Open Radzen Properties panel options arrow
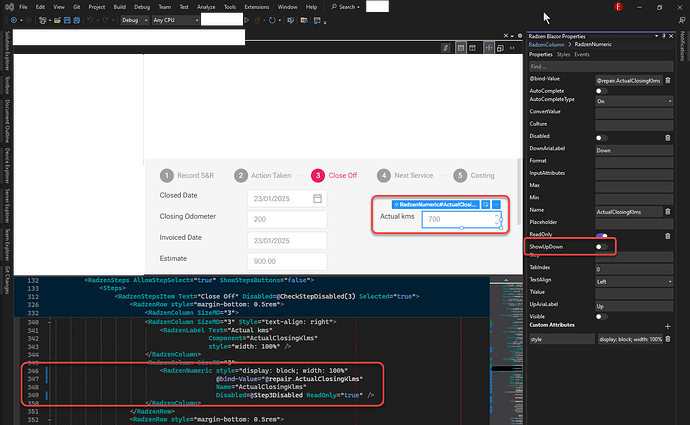This screenshot has width=690, height=425. (656, 36)
